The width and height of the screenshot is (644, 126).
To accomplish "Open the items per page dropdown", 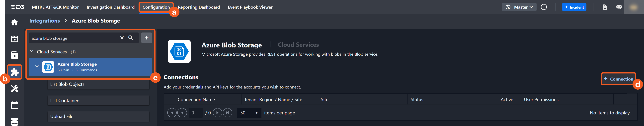I will point(249,113).
